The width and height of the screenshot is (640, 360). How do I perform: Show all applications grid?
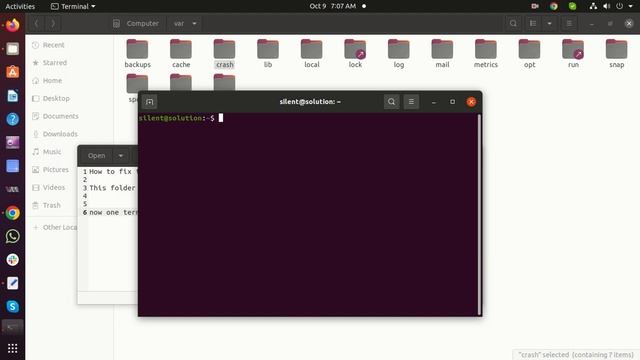pyautogui.click(x=13, y=348)
